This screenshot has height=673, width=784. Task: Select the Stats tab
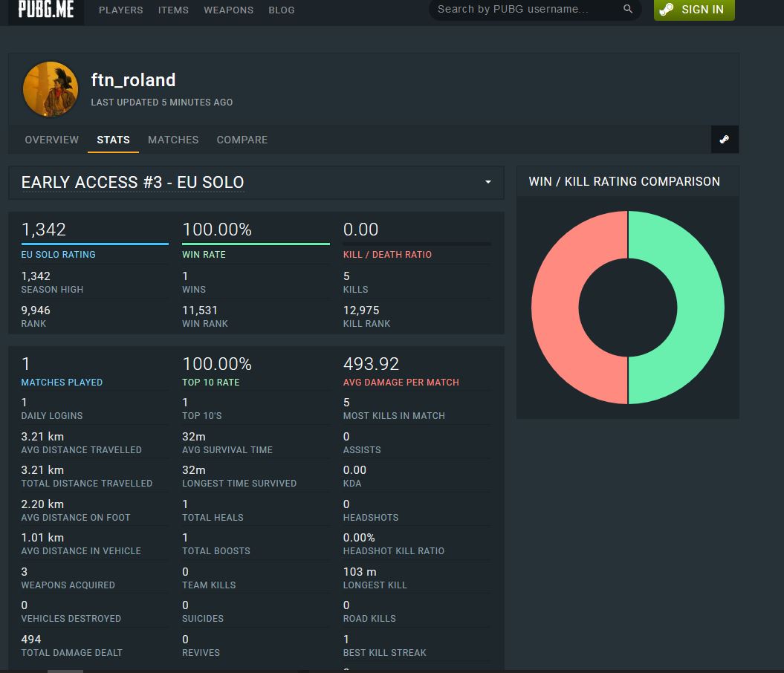tap(113, 140)
